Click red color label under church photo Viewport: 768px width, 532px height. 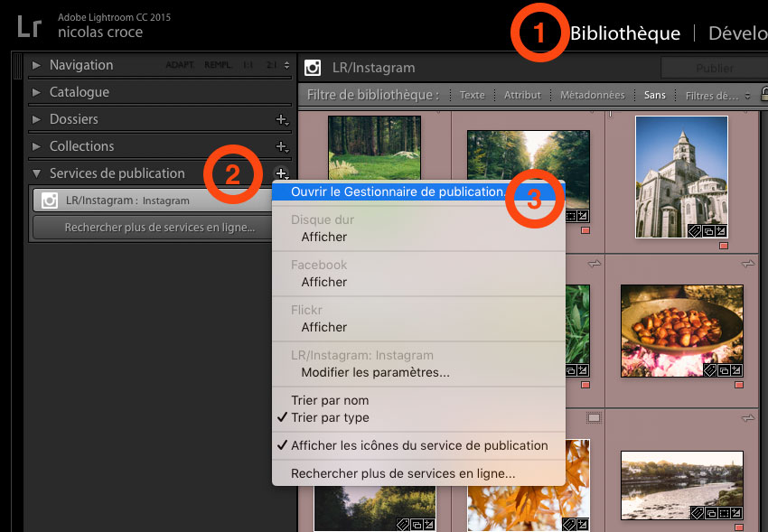tap(723, 246)
